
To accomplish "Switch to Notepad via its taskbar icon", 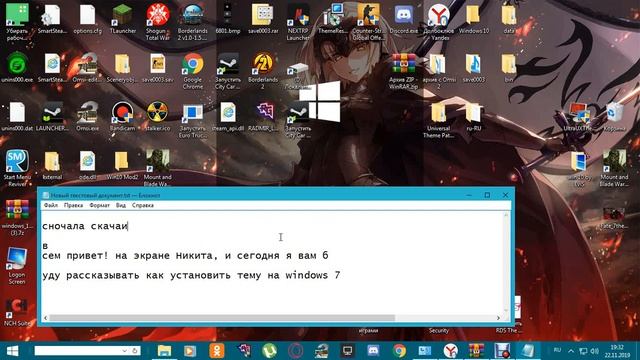I will [x=527, y=351].
